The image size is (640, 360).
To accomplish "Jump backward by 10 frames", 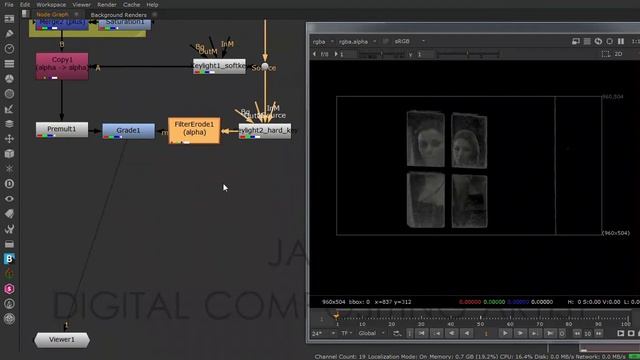I will pos(577,333).
